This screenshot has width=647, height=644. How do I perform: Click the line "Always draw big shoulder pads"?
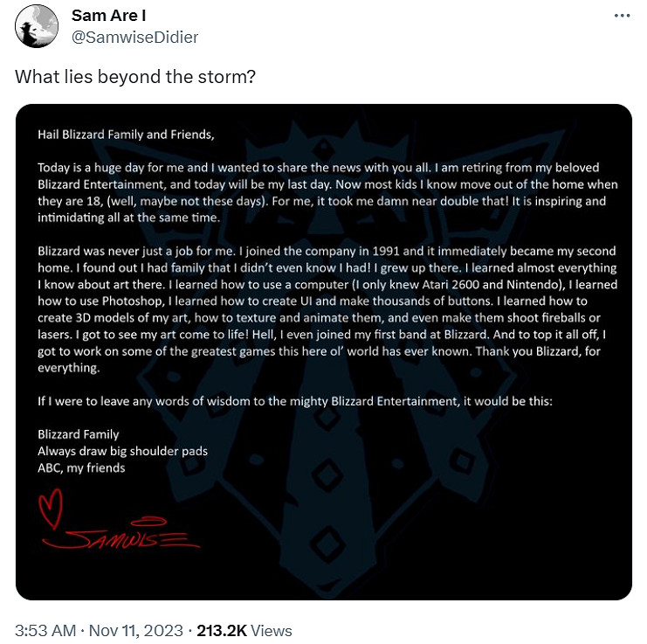pos(122,451)
